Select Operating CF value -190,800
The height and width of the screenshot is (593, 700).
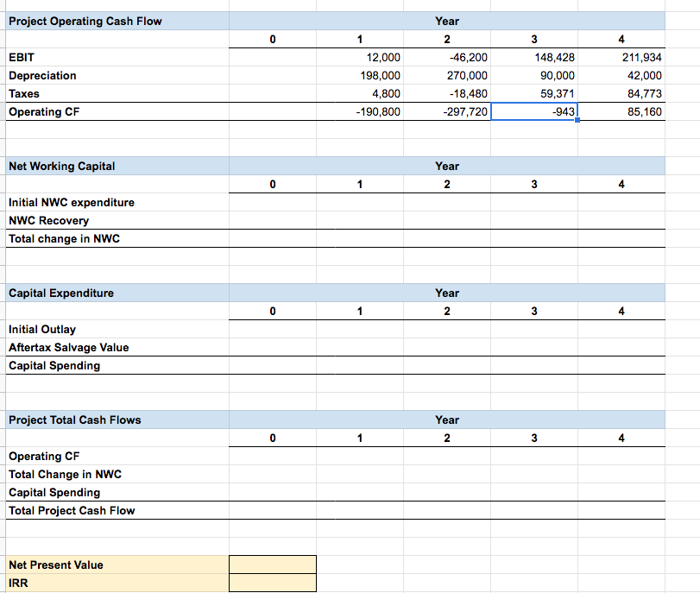(378, 111)
